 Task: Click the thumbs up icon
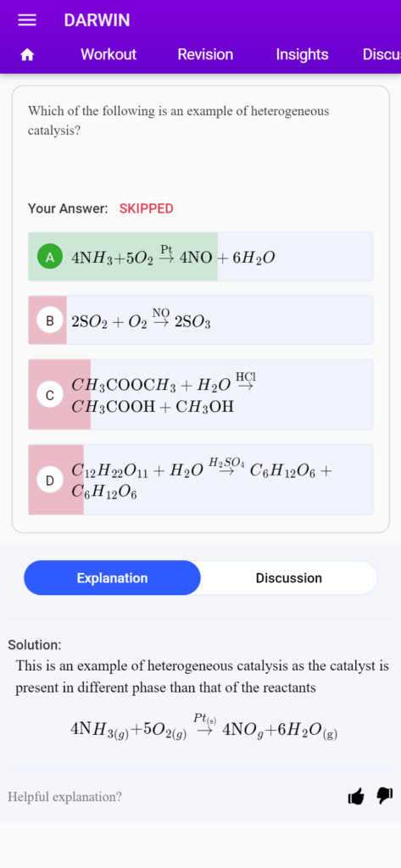[356, 797]
